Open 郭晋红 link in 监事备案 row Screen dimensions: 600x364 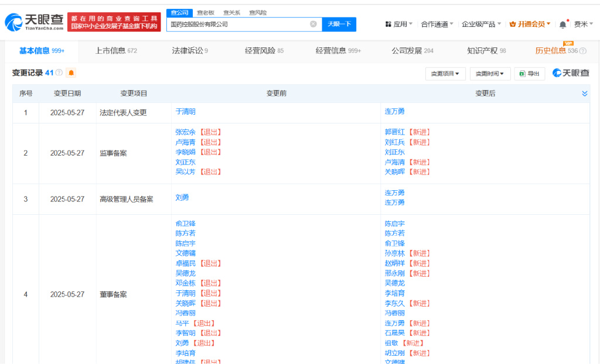tap(394, 132)
